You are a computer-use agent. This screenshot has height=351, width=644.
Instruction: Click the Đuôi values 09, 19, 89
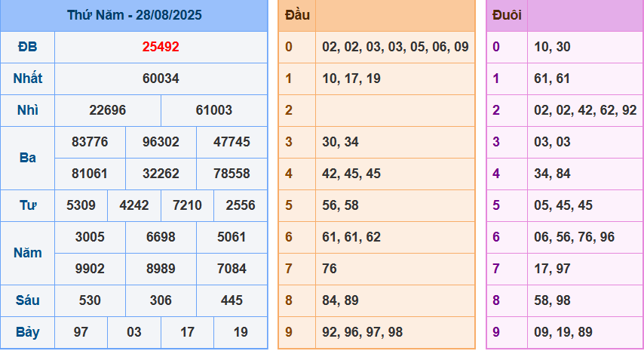pos(563,332)
